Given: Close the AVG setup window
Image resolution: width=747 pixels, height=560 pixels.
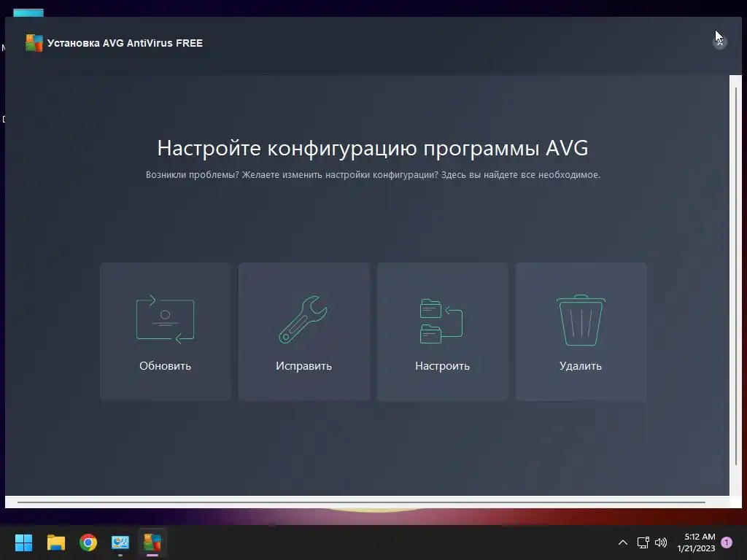Looking at the screenshot, I should click(x=720, y=42).
